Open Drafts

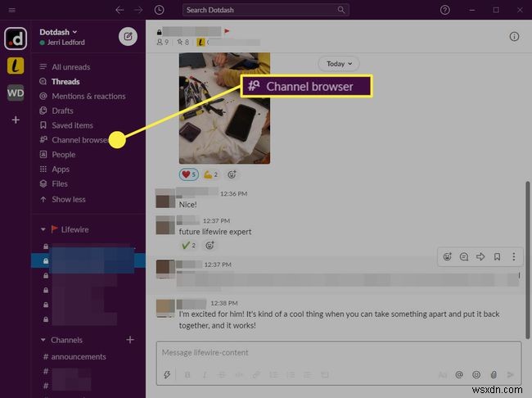coord(62,111)
